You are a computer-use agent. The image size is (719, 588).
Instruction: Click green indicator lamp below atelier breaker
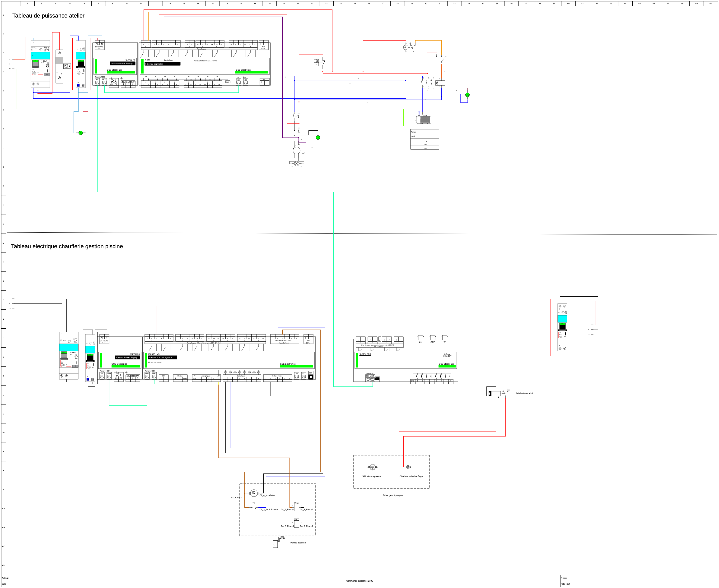(x=81, y=133)
